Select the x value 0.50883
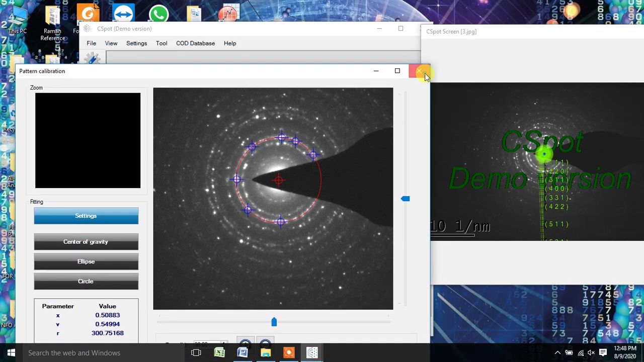Viewport: 644px width, 362px height. 108,315
